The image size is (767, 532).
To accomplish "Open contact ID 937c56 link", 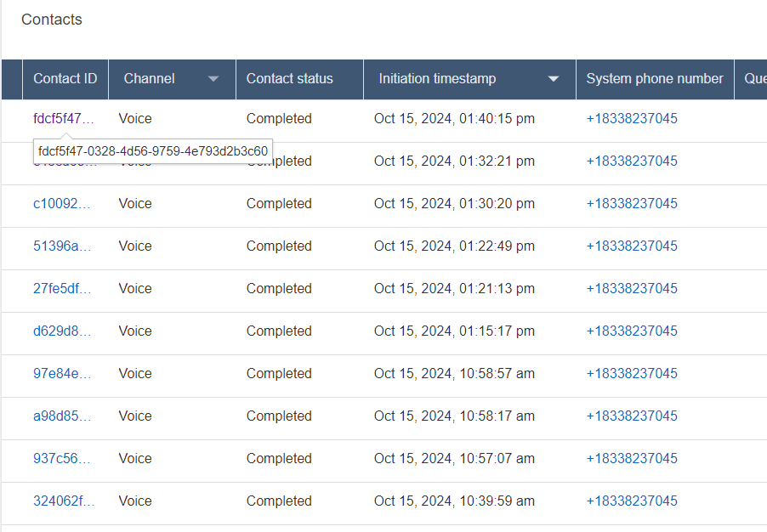I will (x=64, y=459).
